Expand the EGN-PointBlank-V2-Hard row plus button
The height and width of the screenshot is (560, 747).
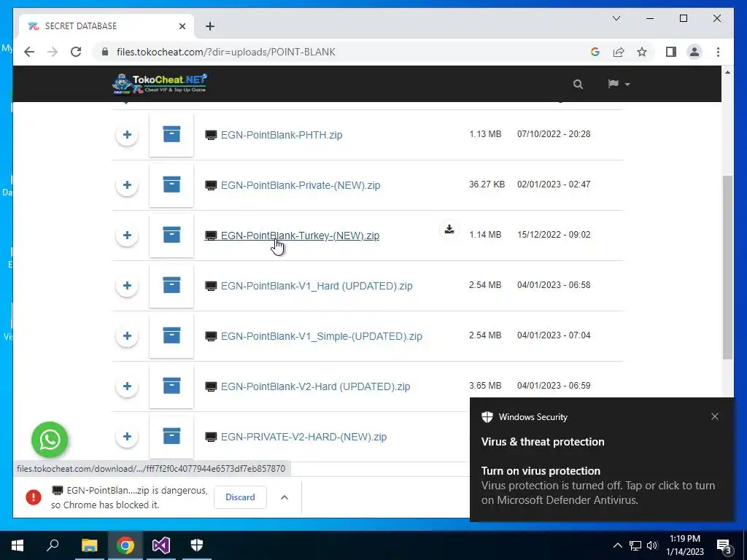coord(127,386)
